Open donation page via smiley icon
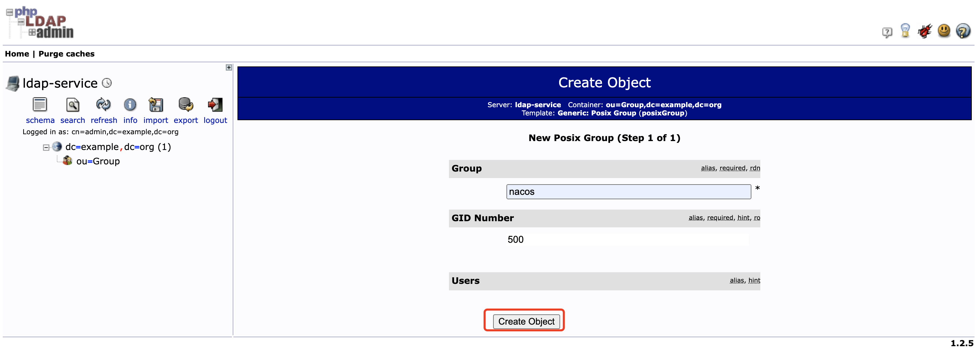The height and width of the screenshot is (352, 980). pyautogui.click(x=944, y=32)
